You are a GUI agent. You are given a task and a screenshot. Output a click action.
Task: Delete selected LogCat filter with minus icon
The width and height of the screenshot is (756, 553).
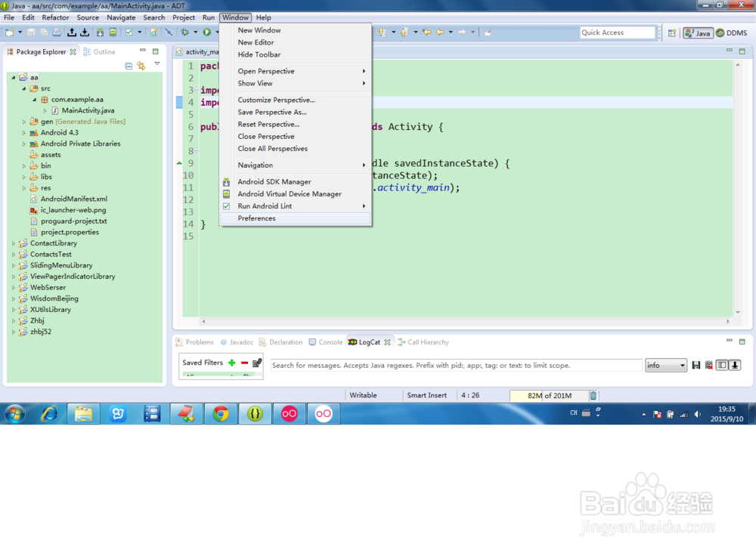(x=244, y=363)
